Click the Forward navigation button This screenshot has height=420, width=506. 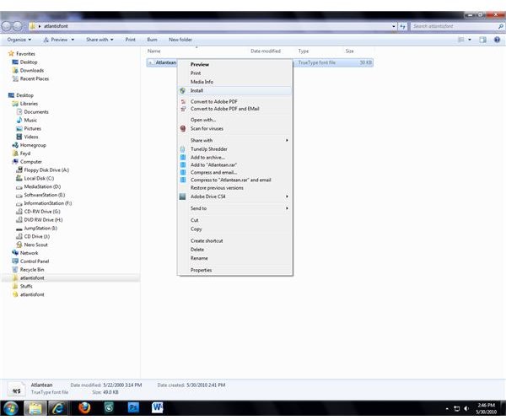point(18,26)
